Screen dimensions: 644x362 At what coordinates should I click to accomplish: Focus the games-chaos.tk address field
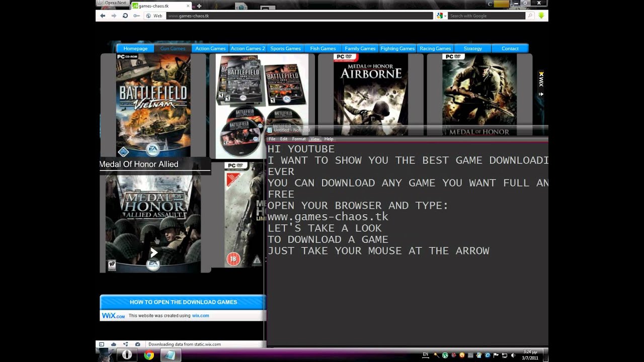pyautogui.click(x=299, y=16)
